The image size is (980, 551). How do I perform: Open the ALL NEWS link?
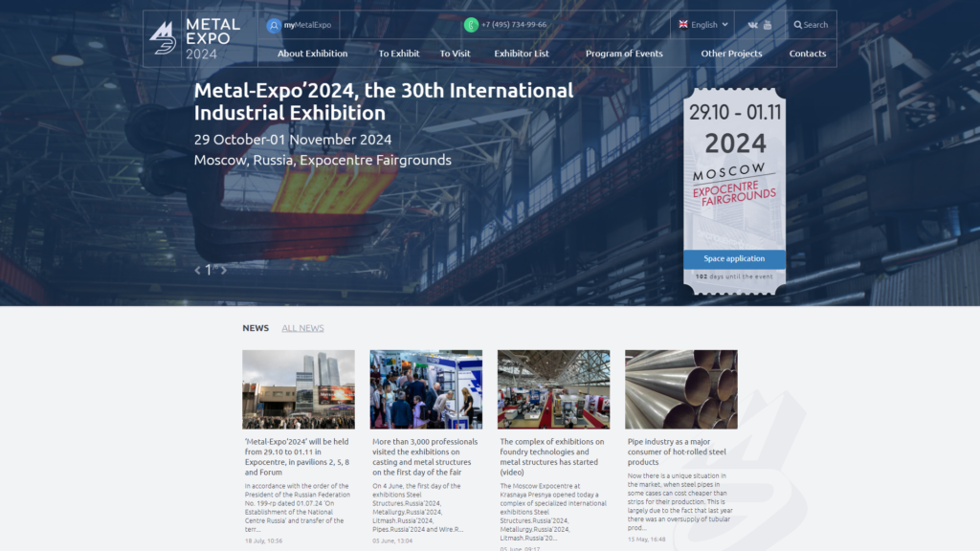click(x=302, y=328)
